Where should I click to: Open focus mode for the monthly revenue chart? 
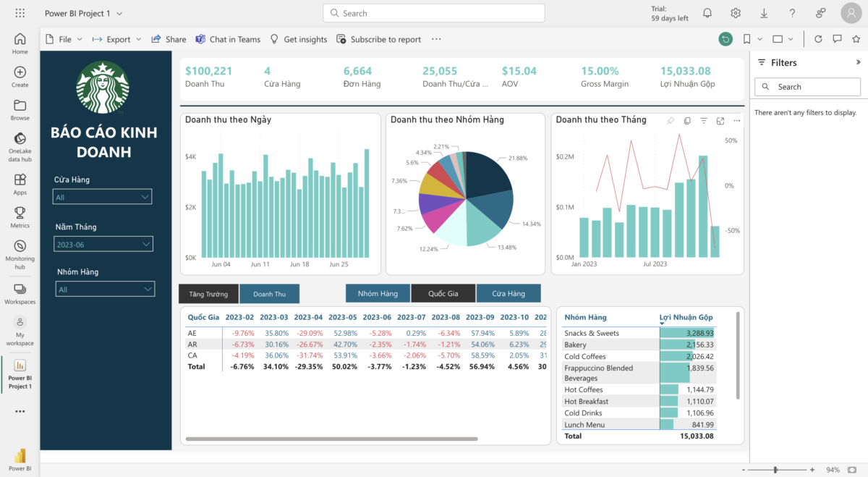pos(720,120)
